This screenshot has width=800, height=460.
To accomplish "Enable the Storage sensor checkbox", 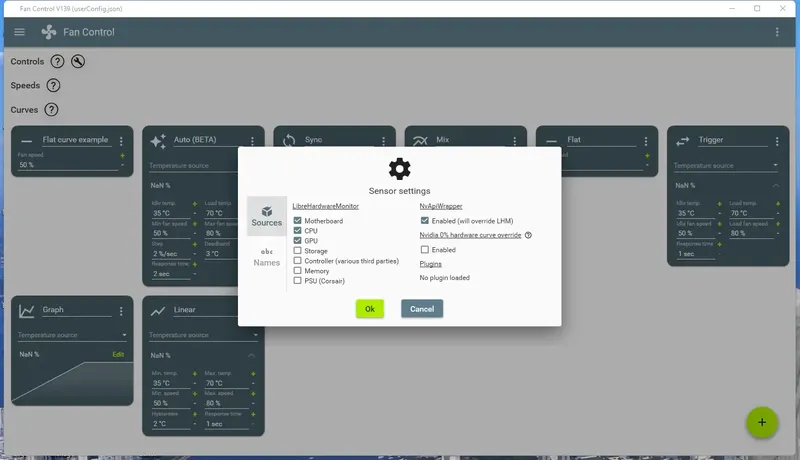I will (297, 250).
